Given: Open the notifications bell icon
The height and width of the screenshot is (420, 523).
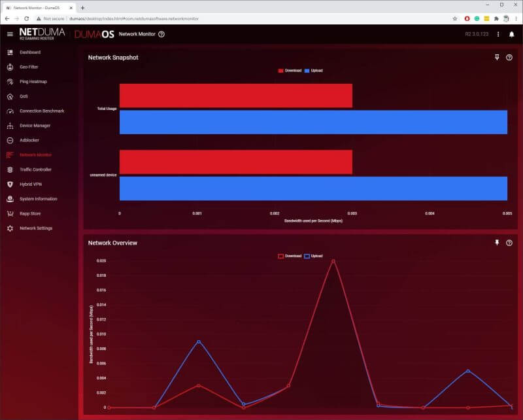Looking at the screenshot, I should coord(511,34).
